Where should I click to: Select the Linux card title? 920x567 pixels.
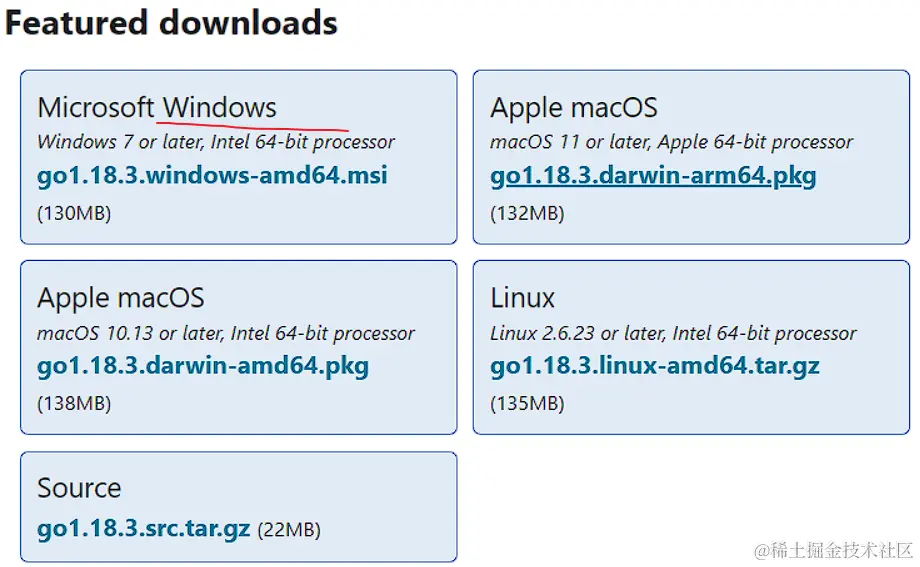coord(522,298)
